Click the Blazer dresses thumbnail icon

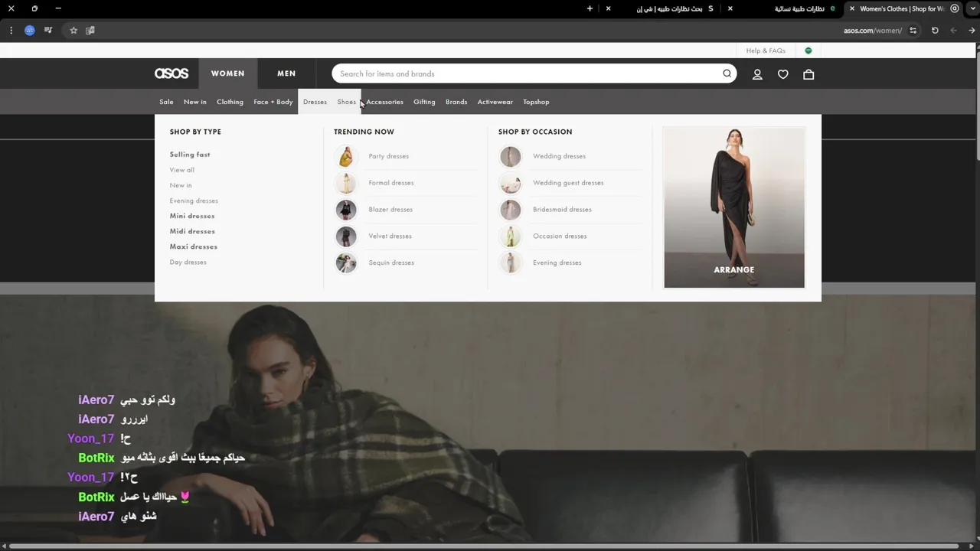346,210
